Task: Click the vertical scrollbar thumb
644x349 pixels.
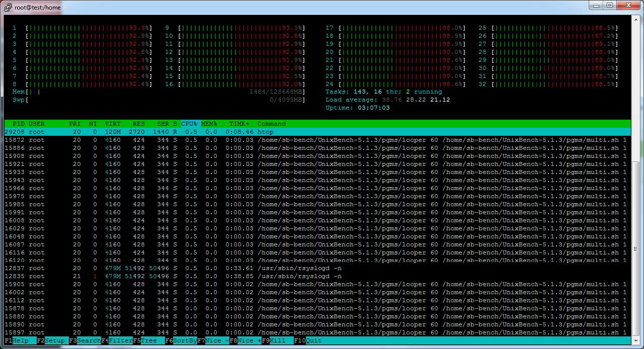Action: tap(635, 248)
